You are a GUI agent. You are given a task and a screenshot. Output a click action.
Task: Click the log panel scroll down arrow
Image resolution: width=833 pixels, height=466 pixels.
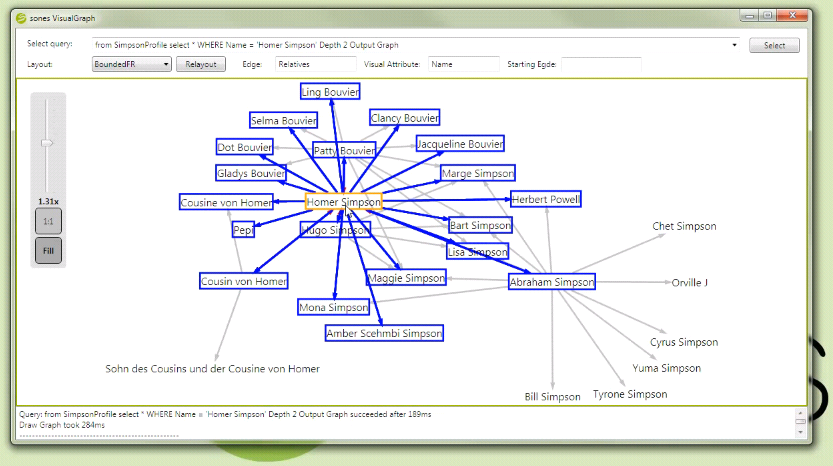click(x=801, y=432)
